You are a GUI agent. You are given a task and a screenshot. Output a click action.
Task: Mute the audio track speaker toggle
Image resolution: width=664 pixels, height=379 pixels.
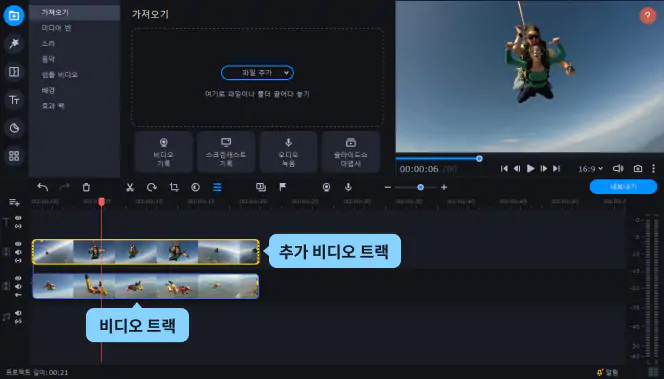click(x=18, y=313)
